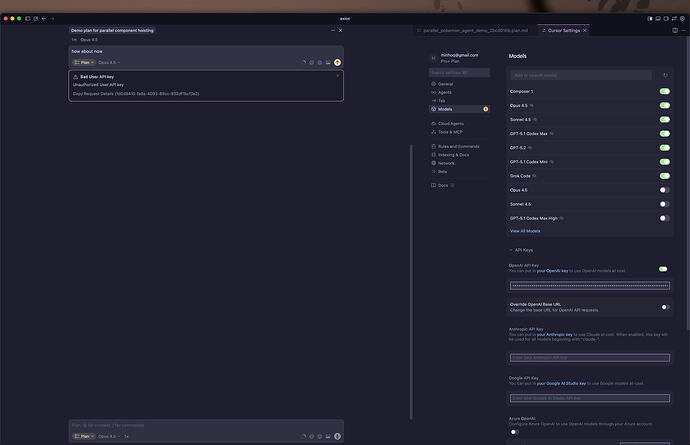690x445 pixels.
Task: Open the settings gear in the title bar
Action: 682,18
